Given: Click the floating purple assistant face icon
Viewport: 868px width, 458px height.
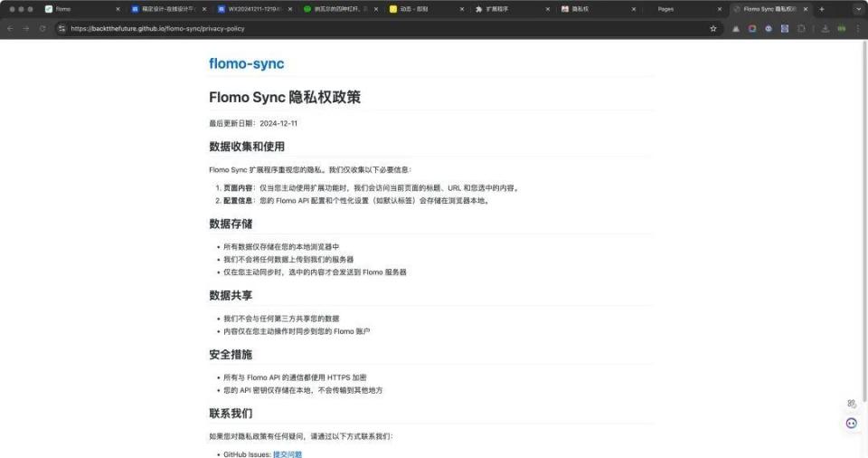Looking at the screenshot, I should point(852,423).
